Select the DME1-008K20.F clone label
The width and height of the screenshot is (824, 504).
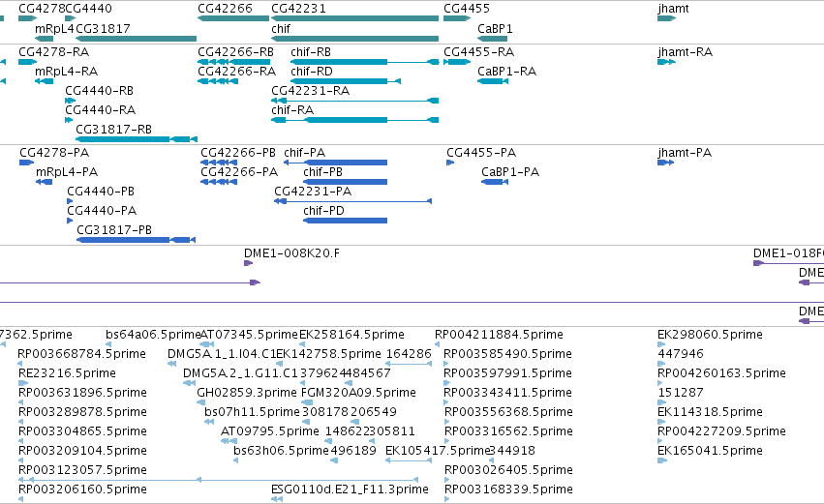(291, 253)
